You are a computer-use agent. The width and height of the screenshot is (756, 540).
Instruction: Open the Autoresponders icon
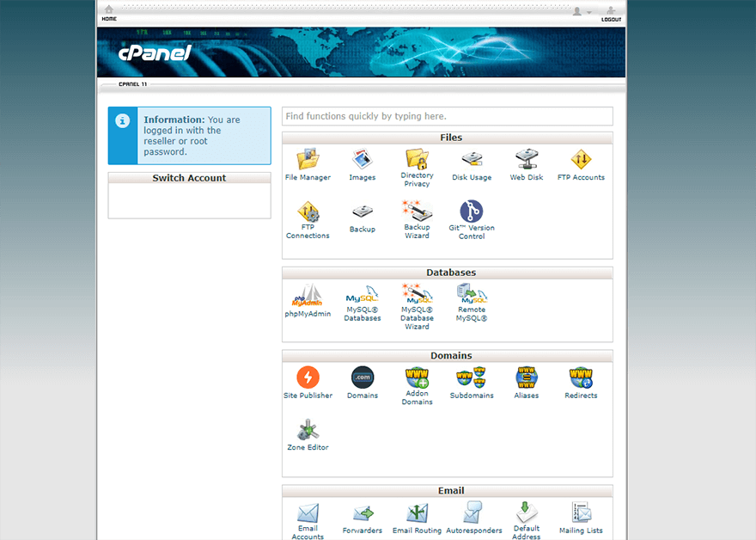(473, 512)
